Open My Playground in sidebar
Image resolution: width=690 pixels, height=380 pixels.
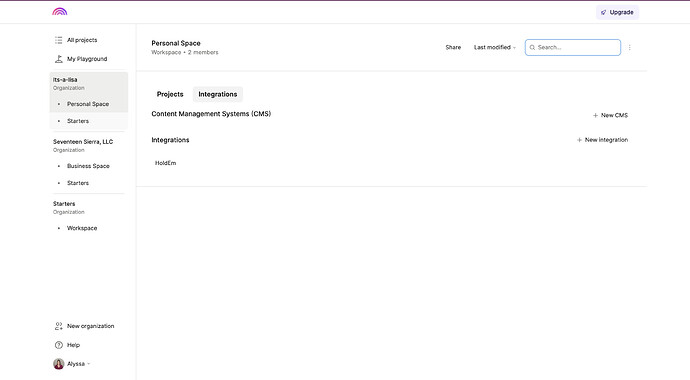(87, 59)
